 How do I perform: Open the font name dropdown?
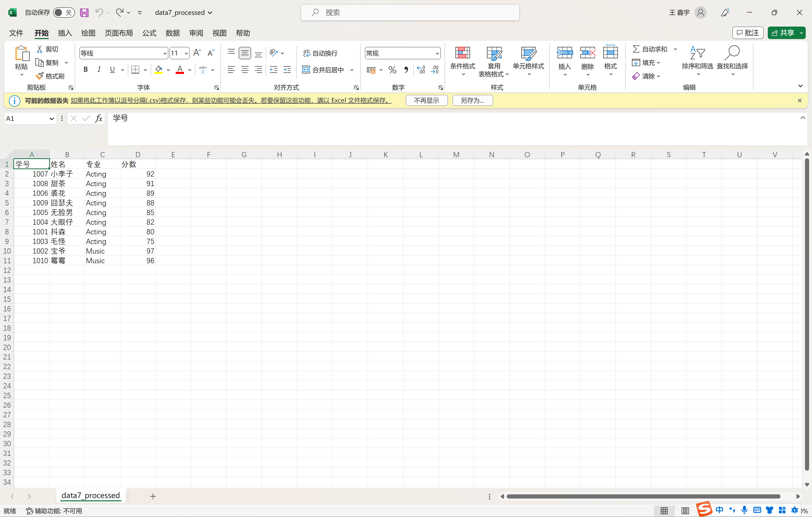[164, 53]
